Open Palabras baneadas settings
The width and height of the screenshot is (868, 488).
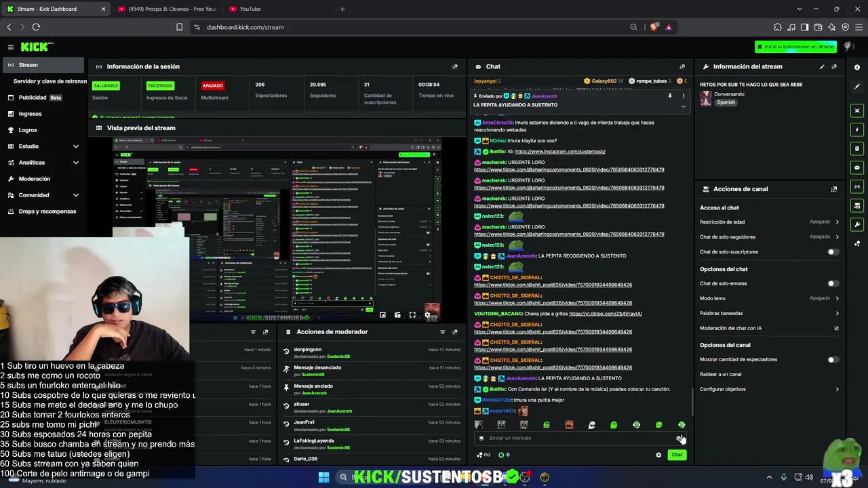tap(770, 313)
